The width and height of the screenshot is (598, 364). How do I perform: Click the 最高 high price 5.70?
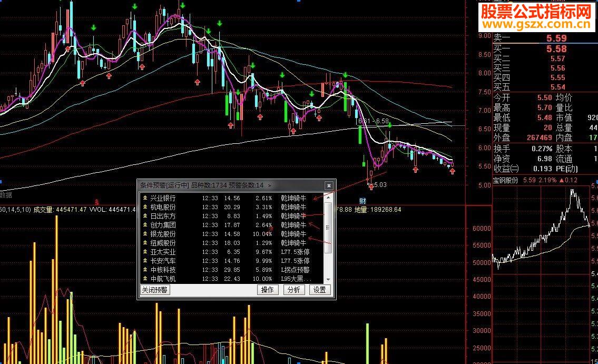click(545, 108)
